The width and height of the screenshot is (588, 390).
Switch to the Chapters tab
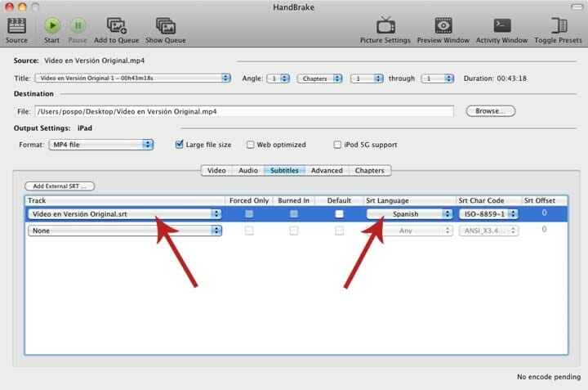370,170
